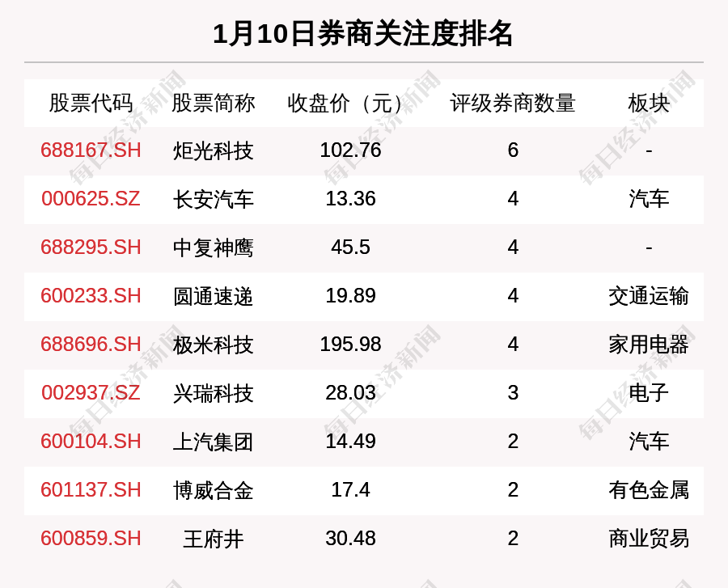
Task: Click the 交通运输 sector cell
Action: 649,296
